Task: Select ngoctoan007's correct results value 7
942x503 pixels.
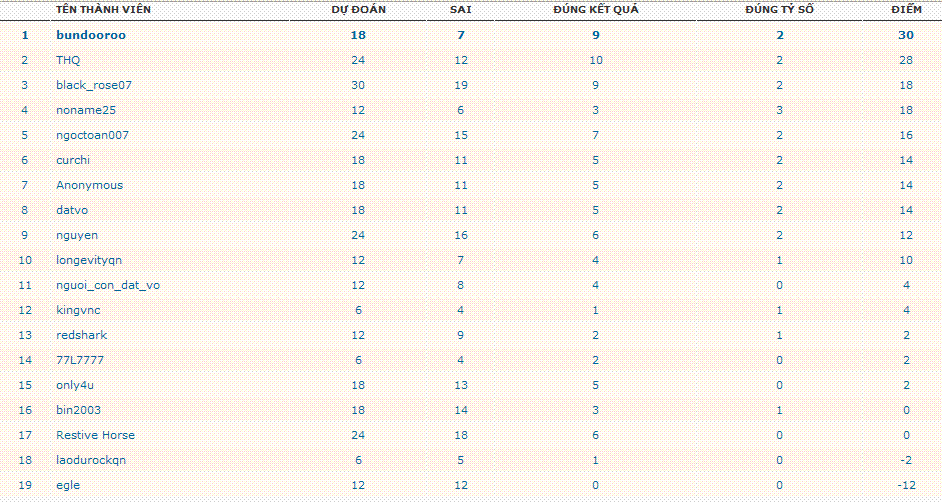Action: pyautogui.click(x=596, y=135)
